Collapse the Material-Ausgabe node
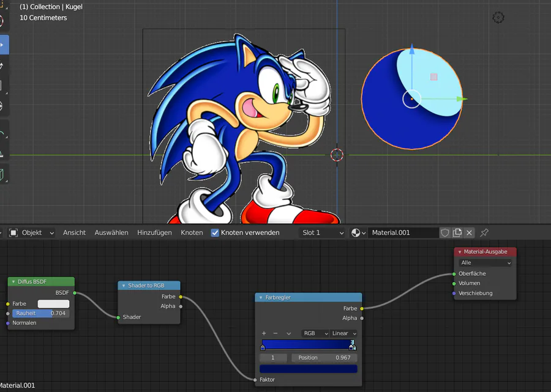This screenshot has width=551, height=392. [x=460, y=252]
